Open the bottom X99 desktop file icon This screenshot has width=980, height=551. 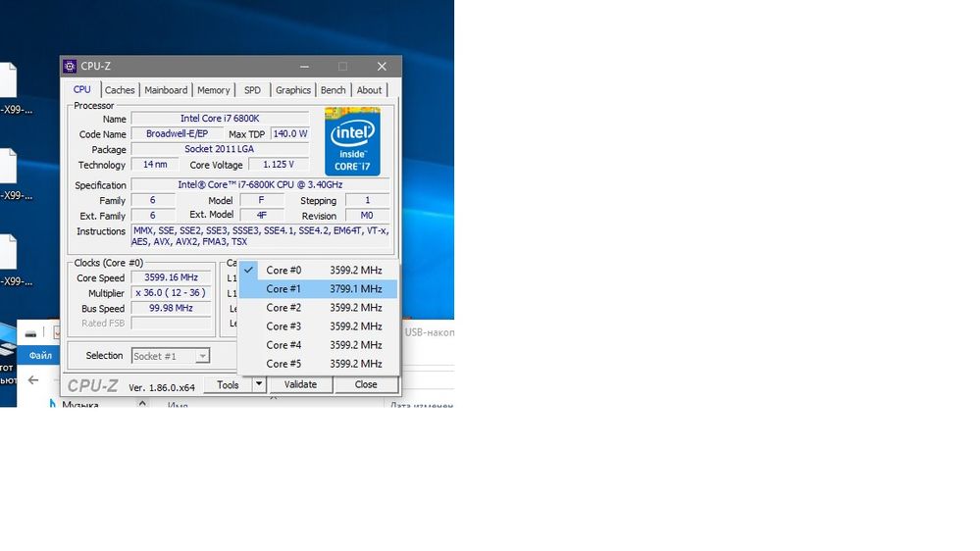coord(8,252)
